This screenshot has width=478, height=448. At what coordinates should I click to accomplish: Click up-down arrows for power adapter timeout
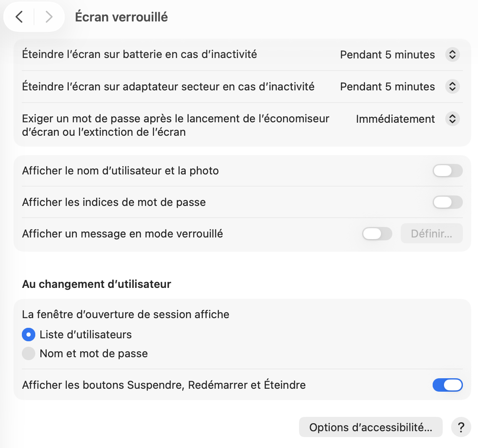(452, 87)
